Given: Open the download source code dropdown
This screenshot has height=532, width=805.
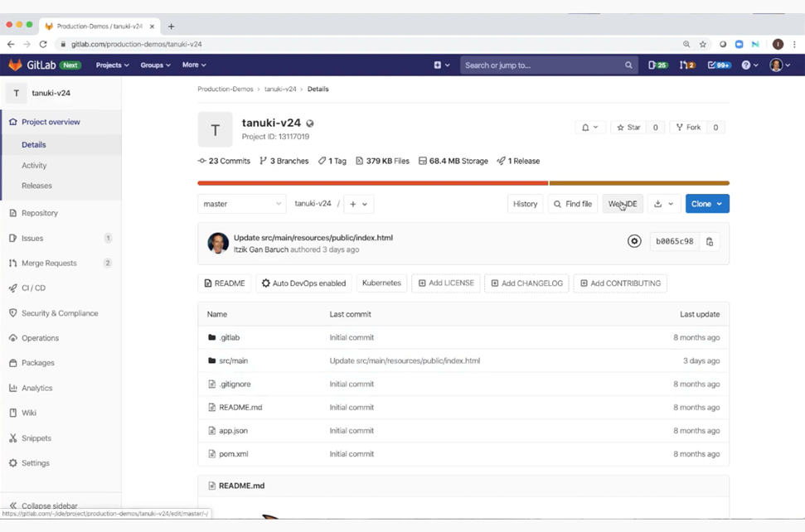Looking at the screenshot, I should click(663, 204).
